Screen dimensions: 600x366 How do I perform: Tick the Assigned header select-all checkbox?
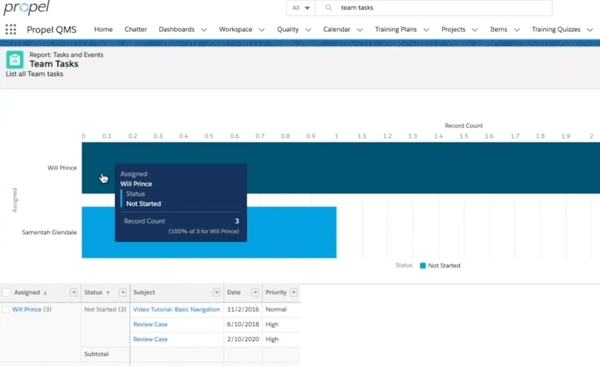[6, 292]
